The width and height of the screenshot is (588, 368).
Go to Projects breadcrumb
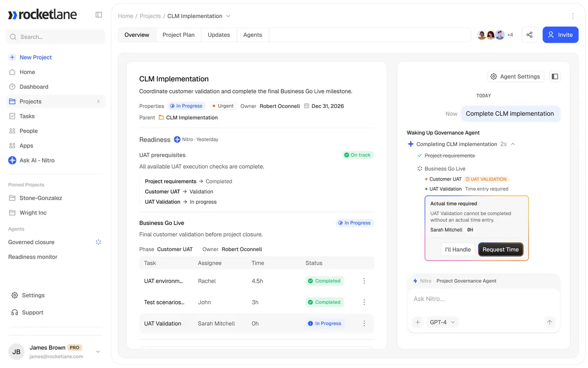150,16
